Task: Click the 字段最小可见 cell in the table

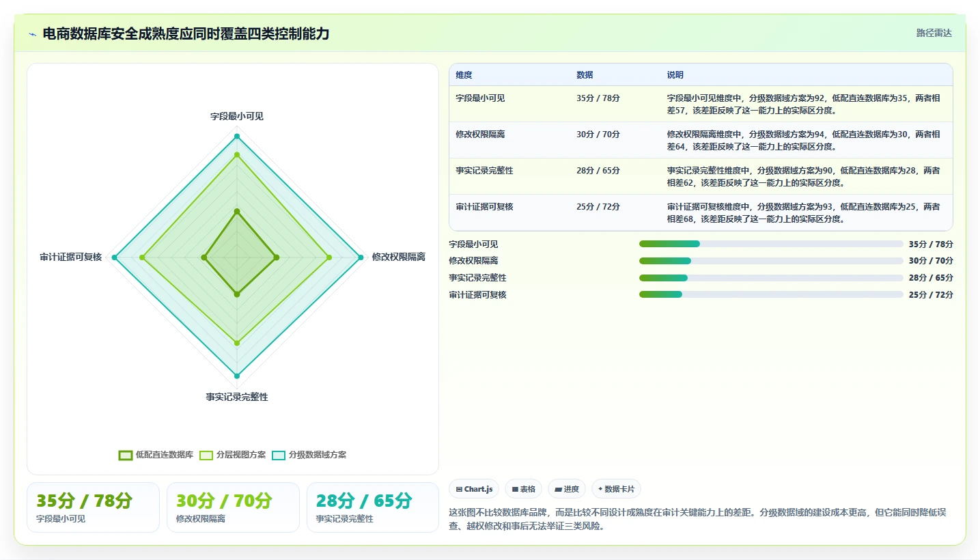Action: click(480, 98)
